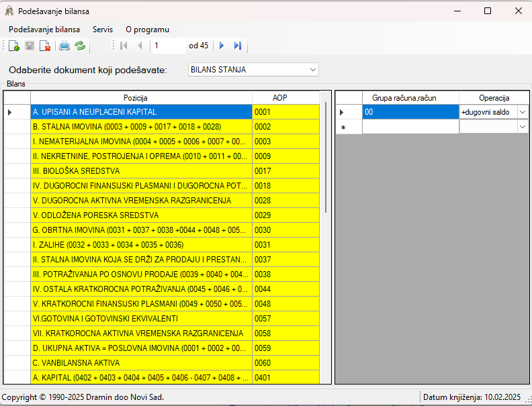
Task: Click empty new-row account group cell
Action: click(x=410, y=127)
